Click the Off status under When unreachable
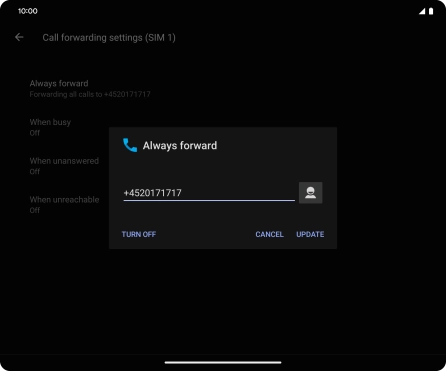The width and height of the screenshot is (446, 371). pos(35,210)
